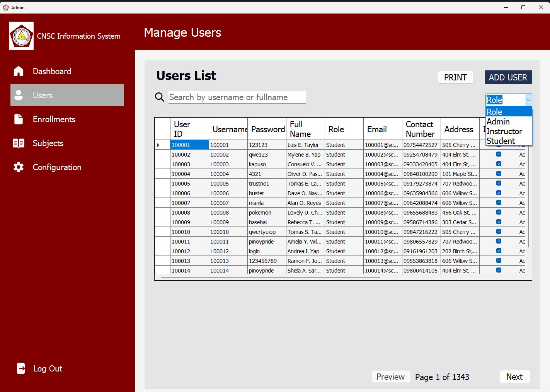Click the CNSC school logo
The height and width of the screenshot is (392, 550).
pyautogui.click(x=22, y=36)
